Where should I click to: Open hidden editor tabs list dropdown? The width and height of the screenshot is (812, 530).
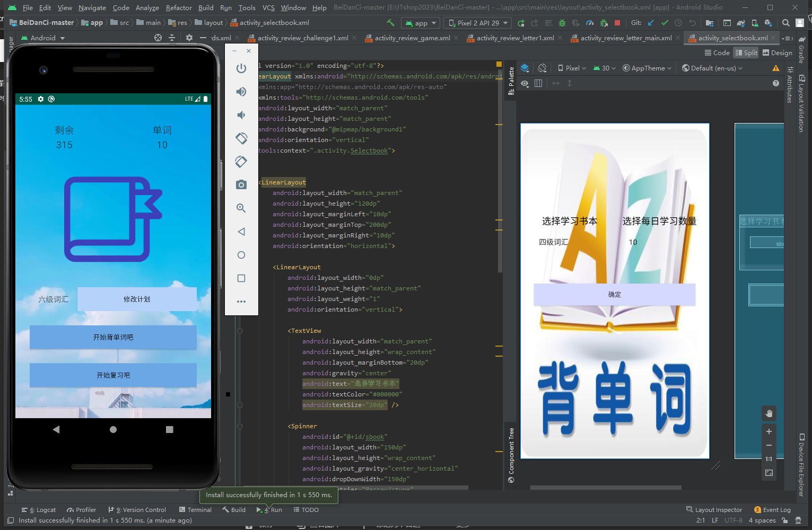coord(788,38)
